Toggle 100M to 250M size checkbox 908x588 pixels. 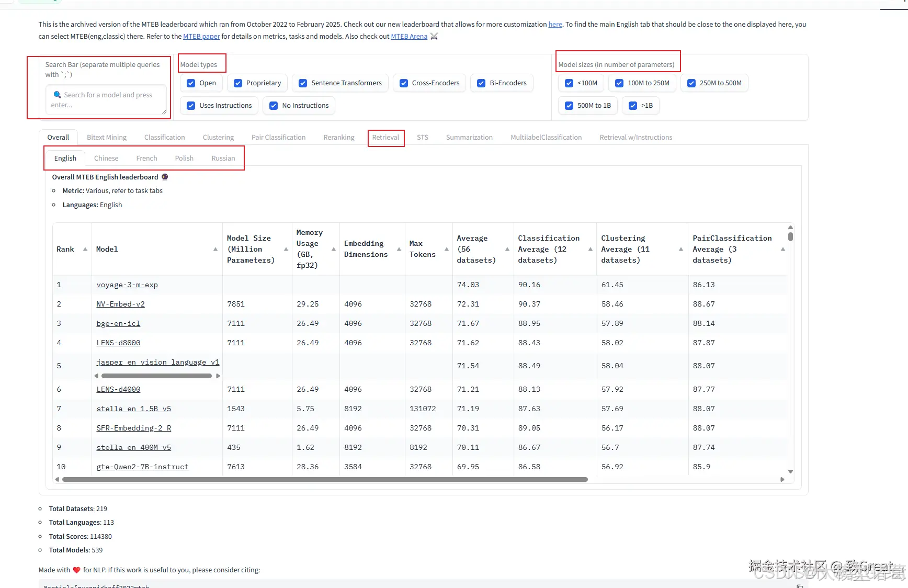tap(619, 83)
